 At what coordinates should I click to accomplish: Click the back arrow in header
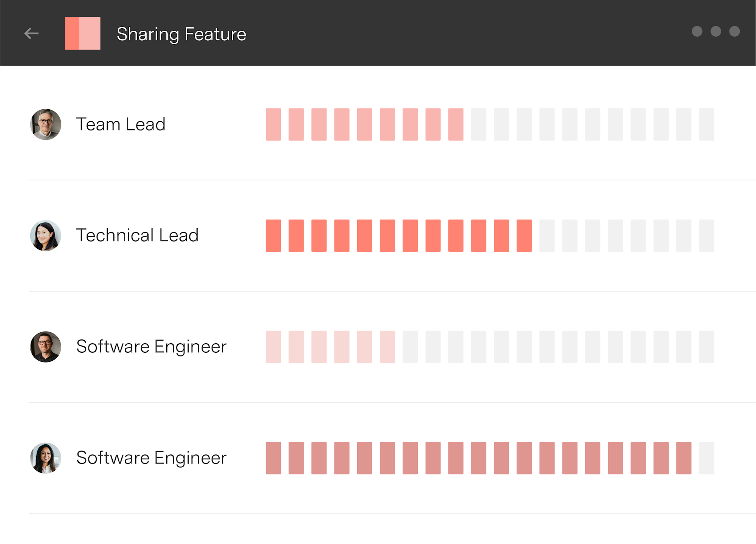point(31,33)
